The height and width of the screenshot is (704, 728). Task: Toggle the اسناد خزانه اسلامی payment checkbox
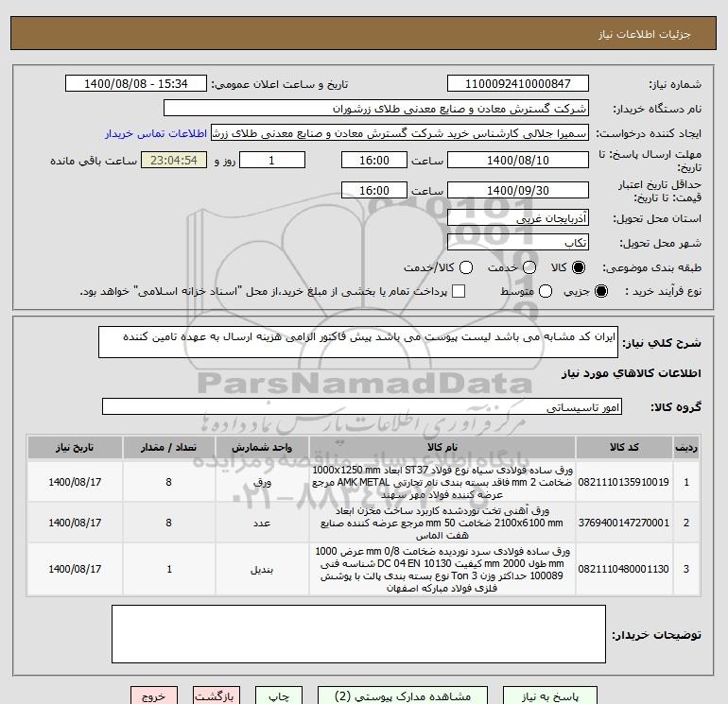[x=459, y=291]
